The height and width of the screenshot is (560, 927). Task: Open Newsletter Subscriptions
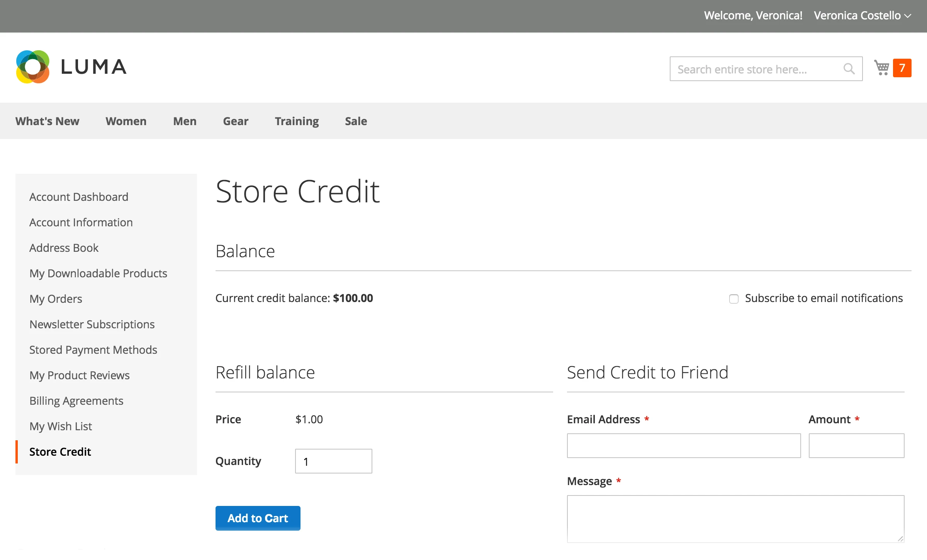point(92,324)
